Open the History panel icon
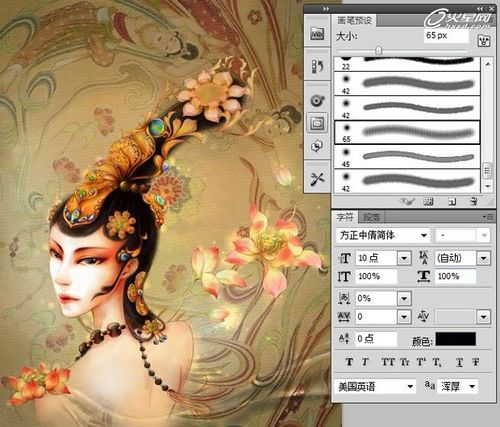Viewport: 500px width, 427px height. (x=317, y=66)
